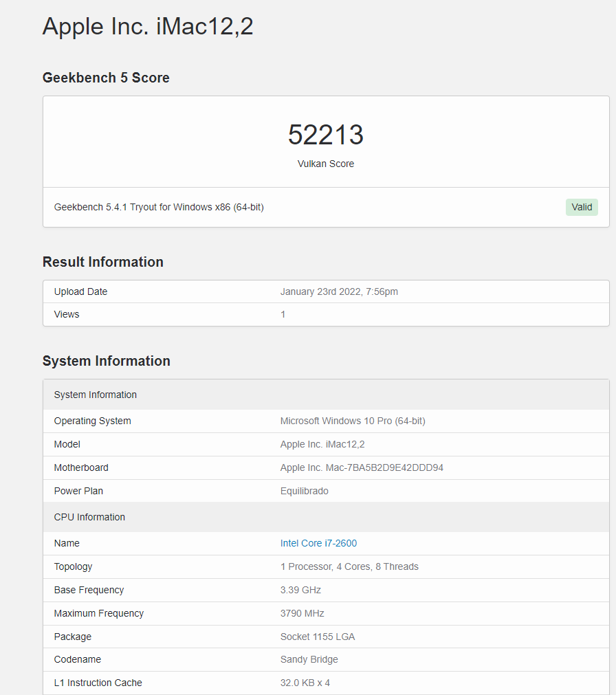Click the Package row label
Viewport: 616px width, 695px height.
click(73, 637)
